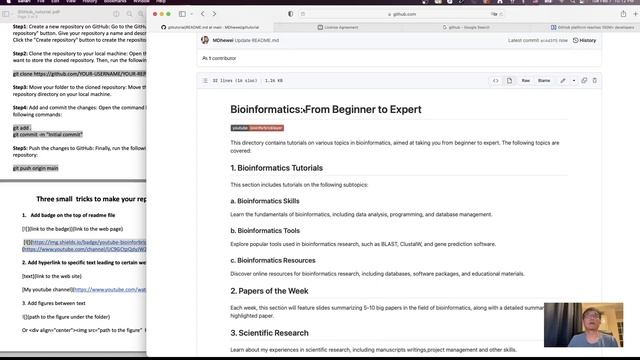640x360 pixels.
Task: Click info icon in Preview window
Action: (x=116, y=14)
